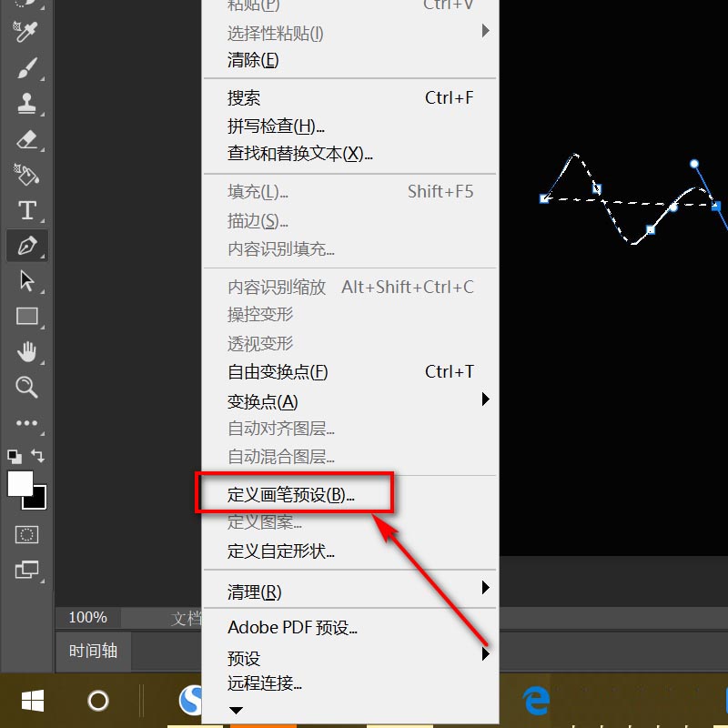Select the Horizontal Type tool

click(26, 210)
